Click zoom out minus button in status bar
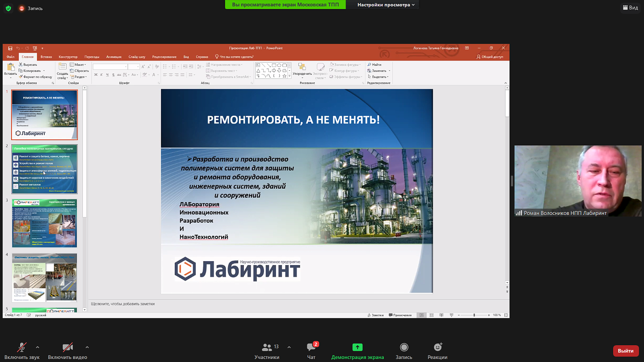 point(459,315)
